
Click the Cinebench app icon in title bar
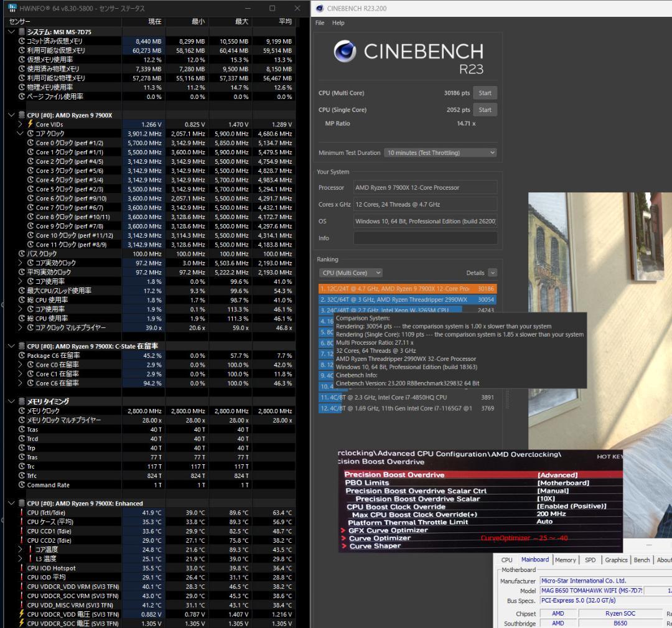pyautogui.click(x=320, y=8)
